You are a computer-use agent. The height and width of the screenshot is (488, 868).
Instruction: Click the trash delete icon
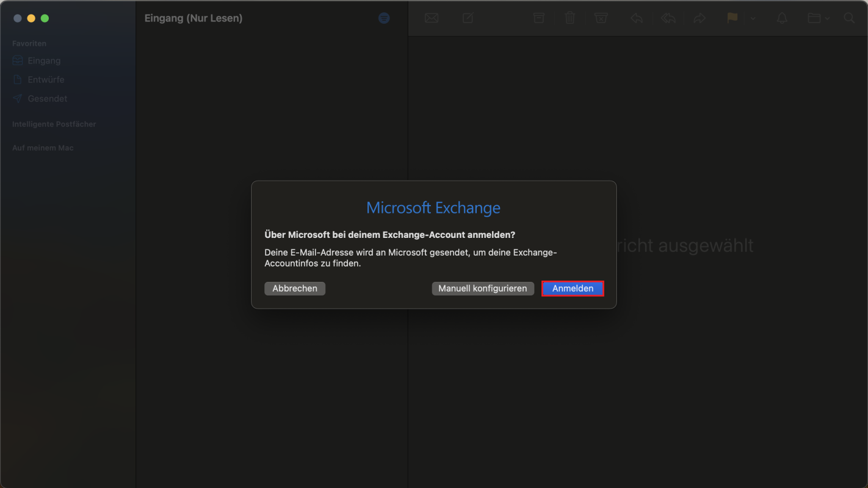pos(570,18)
